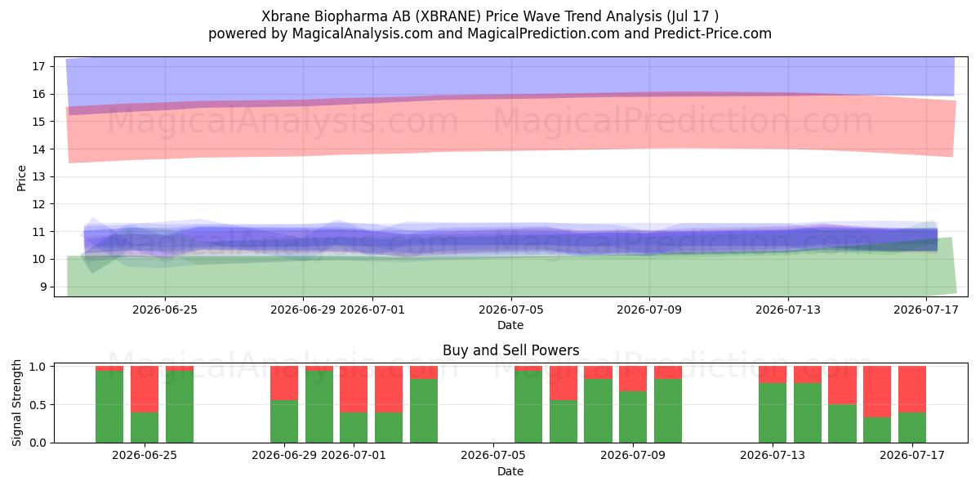Click 2026-07-01 date label under price chart
Image resolution: width=980 pixels, height=490 pixels.
(372, 310)
